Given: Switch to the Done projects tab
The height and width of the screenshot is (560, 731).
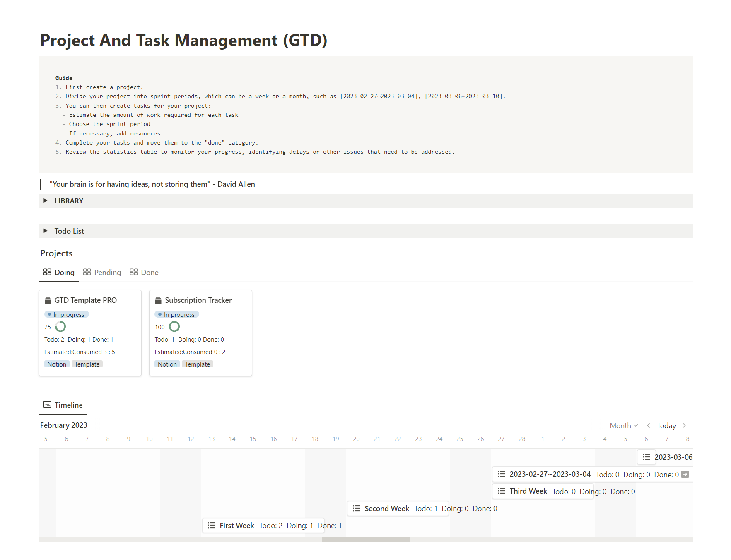Looking at the screenshot, I should tap(150, 272).
